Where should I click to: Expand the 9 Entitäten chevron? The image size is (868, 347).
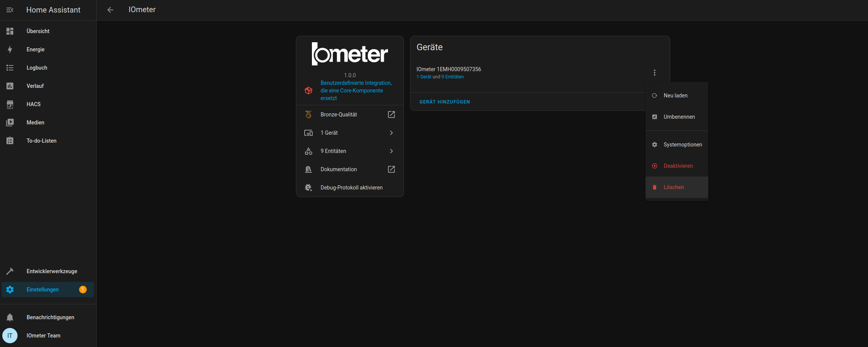pyautogui.click(x=391, y=151)
